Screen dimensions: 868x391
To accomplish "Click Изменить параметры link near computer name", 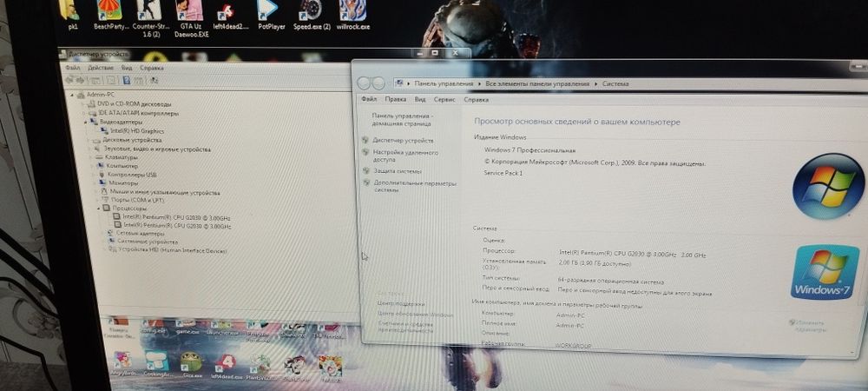I will coord(811,326).
